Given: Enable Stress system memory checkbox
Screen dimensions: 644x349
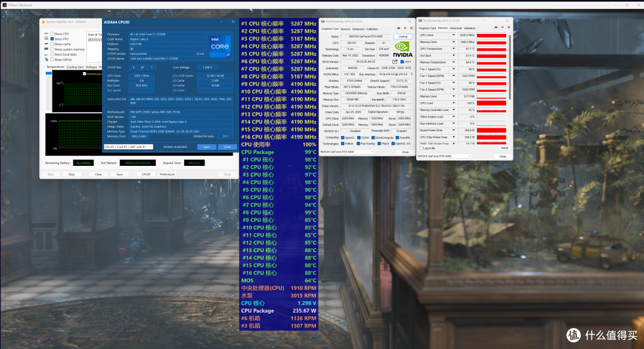Looking at the screenshot, I should (x=52, y=50).
